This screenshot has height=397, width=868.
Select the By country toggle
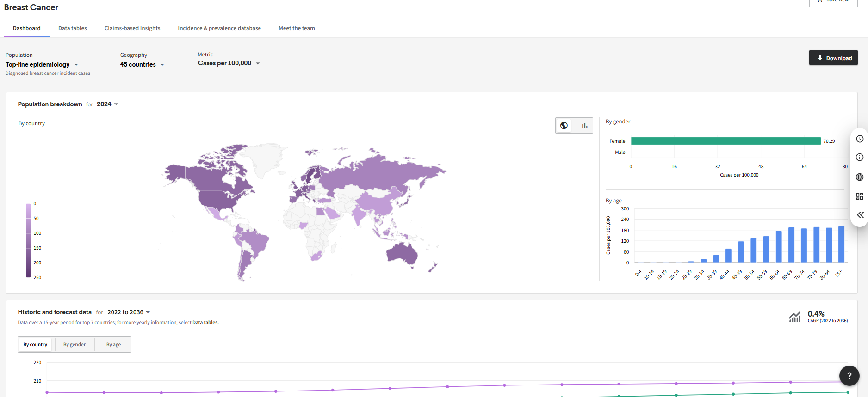35,345
